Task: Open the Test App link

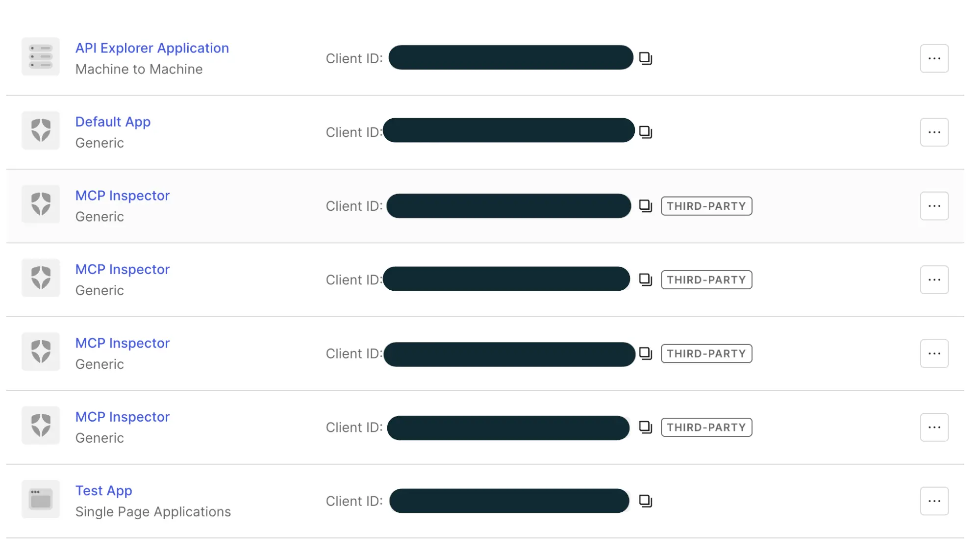Action: [103, 490]
